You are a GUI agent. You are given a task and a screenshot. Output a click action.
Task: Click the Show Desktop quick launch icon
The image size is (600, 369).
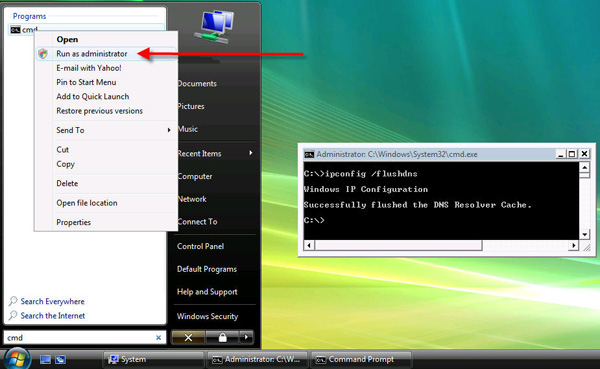click(45, 359)
